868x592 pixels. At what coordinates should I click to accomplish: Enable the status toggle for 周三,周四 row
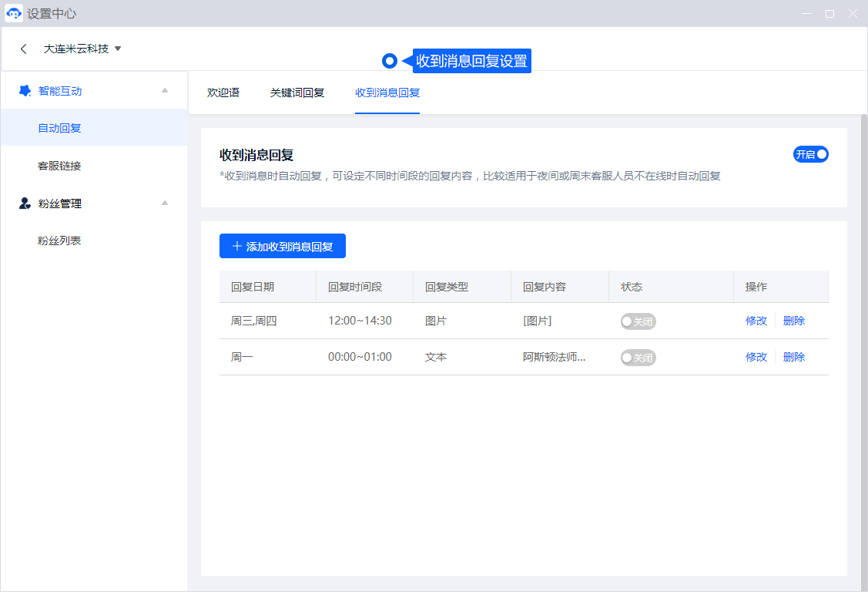point(638,321)
